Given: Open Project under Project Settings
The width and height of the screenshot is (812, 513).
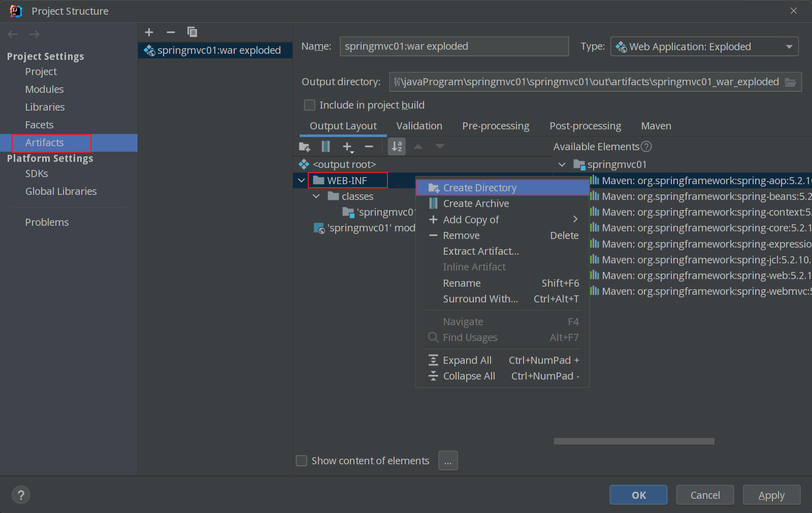Looking at the screenshot, I should tap(41, 72).
